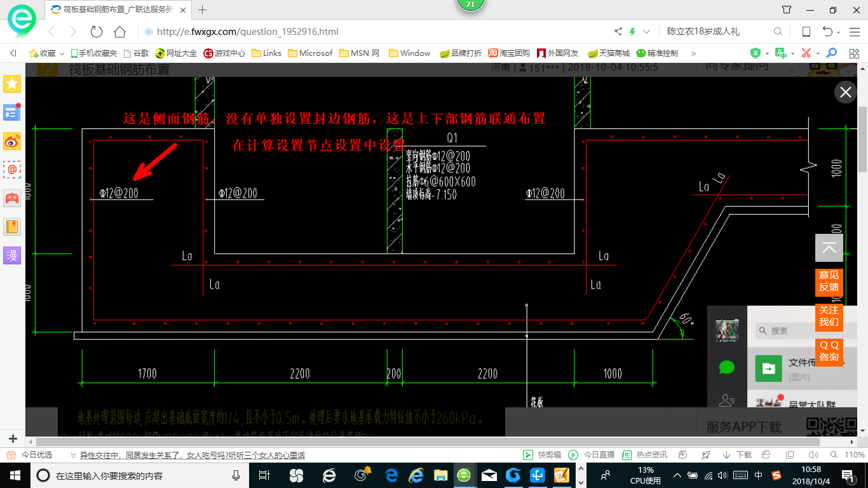Add sidebar app with plus button
Screen dimensions: 868x488
click(x=13, y=438)
